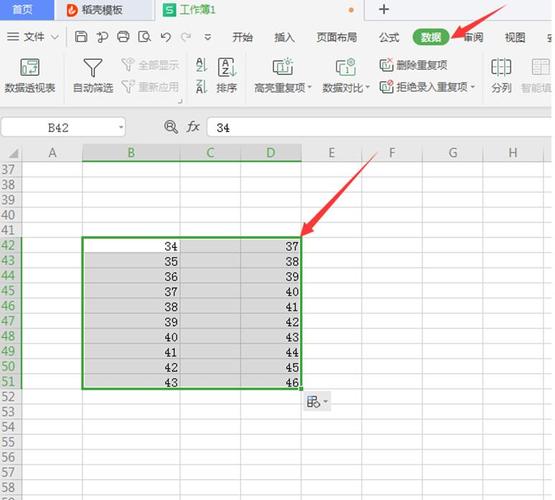Click cell B42 containing 34
This screenshot has width=555, height=500.
pyautogui.click(x=131, y=245)
